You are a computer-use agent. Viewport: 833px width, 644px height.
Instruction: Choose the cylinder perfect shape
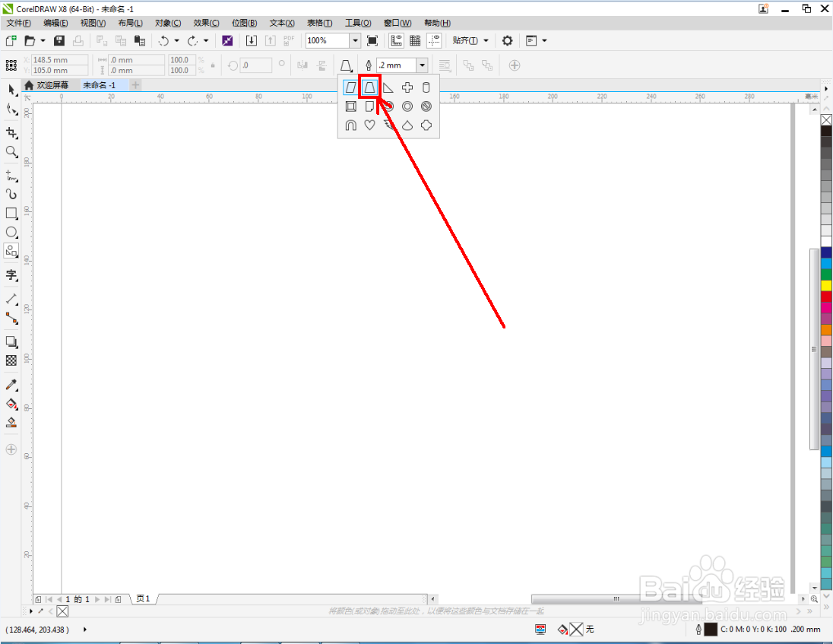pos(426,87)
